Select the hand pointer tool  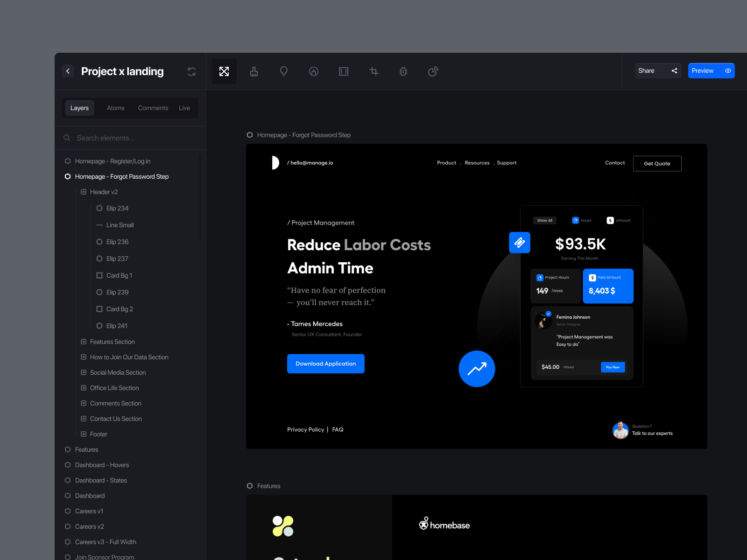(254, 71)
